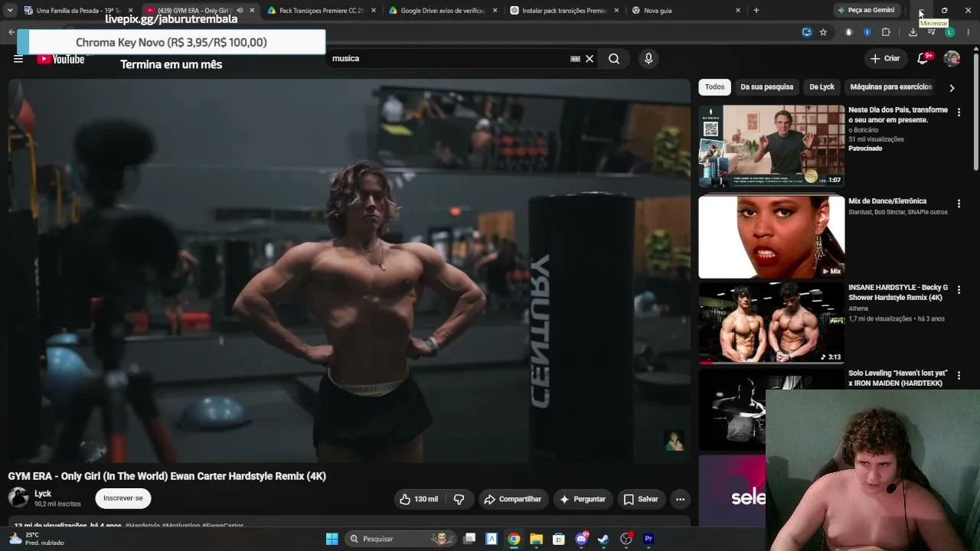The width and height of the screenshot is (980, 551).
Task: Open Discord from the taskbar
Action: click(582, 539)
